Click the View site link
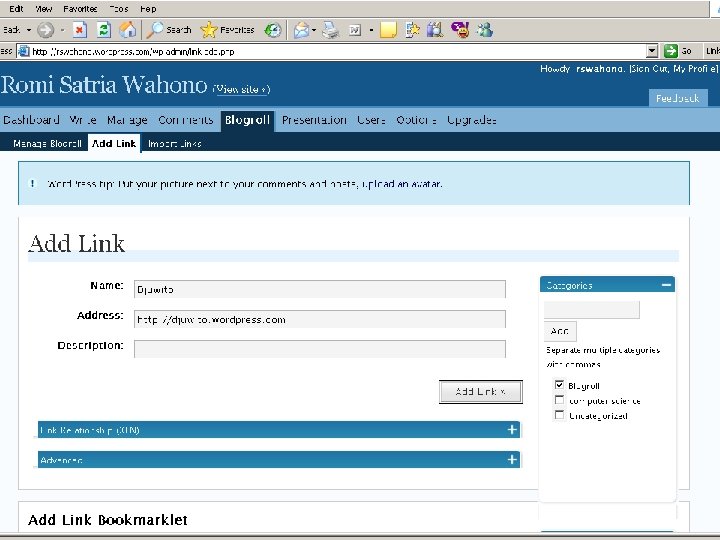 241,89
